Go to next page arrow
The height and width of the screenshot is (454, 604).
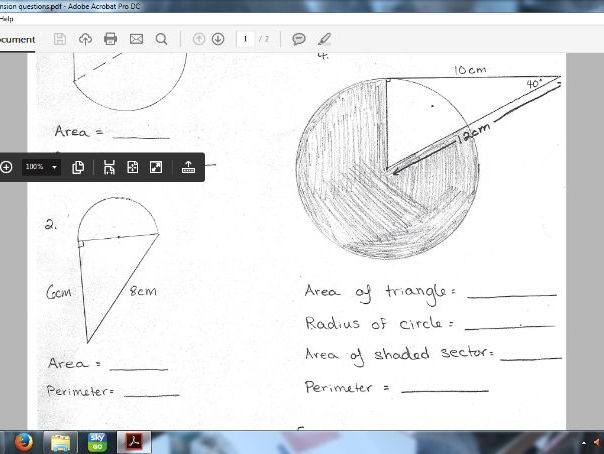pos(218,39)
